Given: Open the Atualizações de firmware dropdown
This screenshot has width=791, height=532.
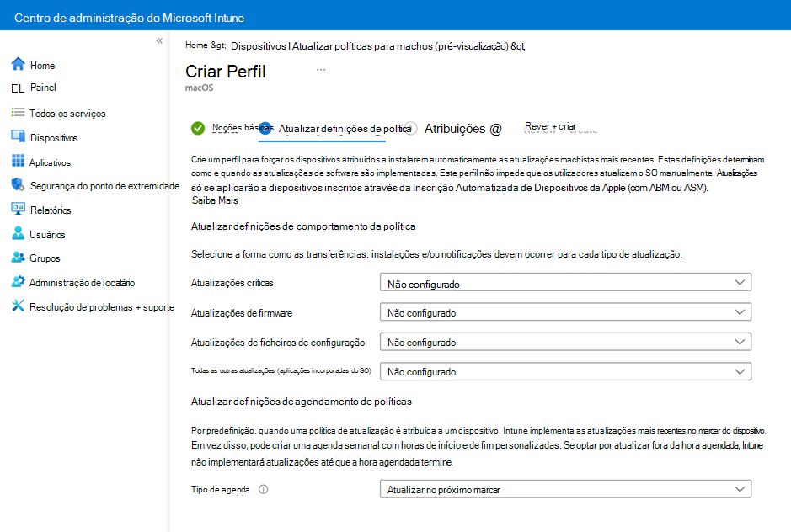Looking at the screenshot, I should (x=565, y=312).
